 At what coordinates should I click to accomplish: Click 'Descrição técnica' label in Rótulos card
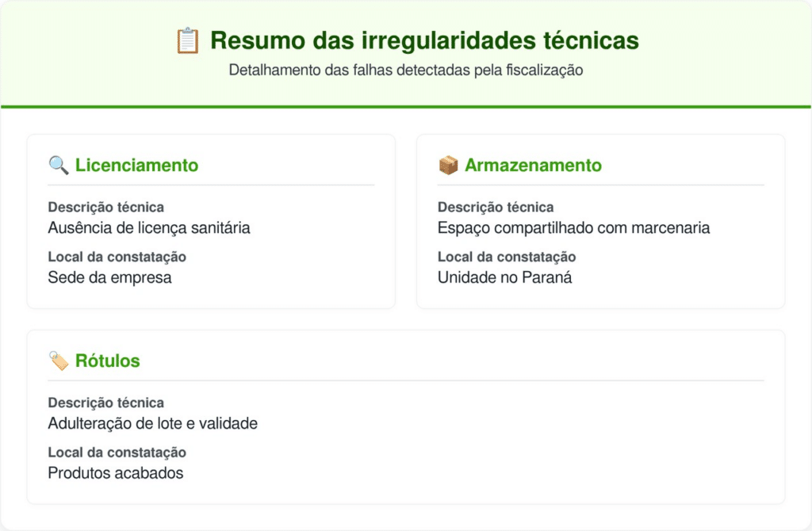pos(105,403)
